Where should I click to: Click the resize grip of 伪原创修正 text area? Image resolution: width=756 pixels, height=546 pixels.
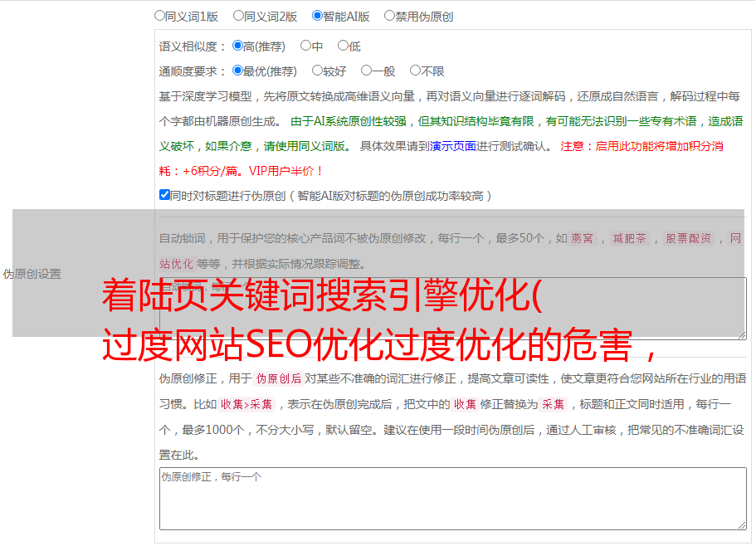(742, 525)
